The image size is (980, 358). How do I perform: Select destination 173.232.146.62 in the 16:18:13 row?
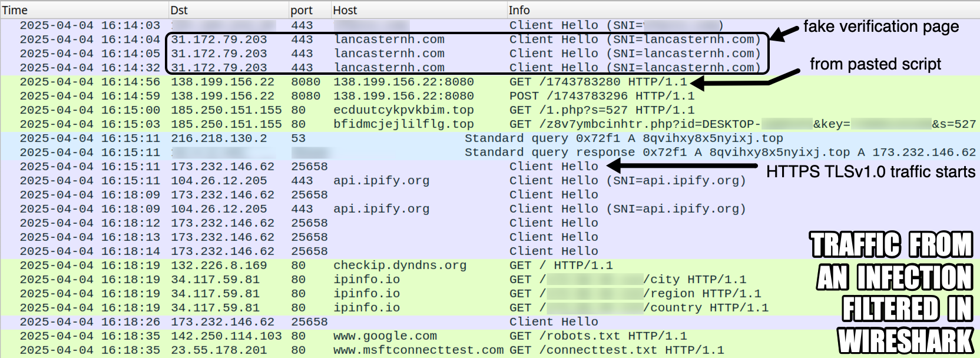pyautogui.click(x=223, y=237)
